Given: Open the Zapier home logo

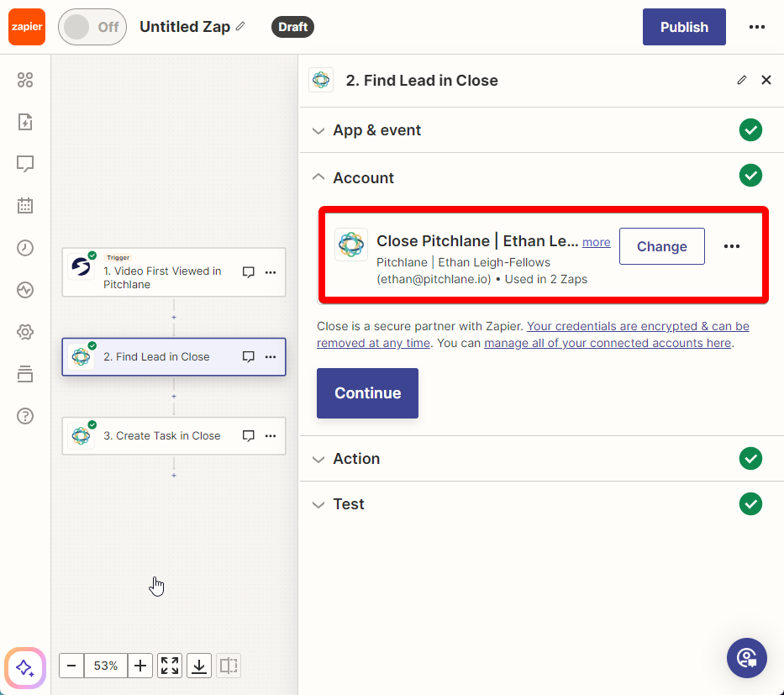Looking at the screenshot, I should (27, 27).
